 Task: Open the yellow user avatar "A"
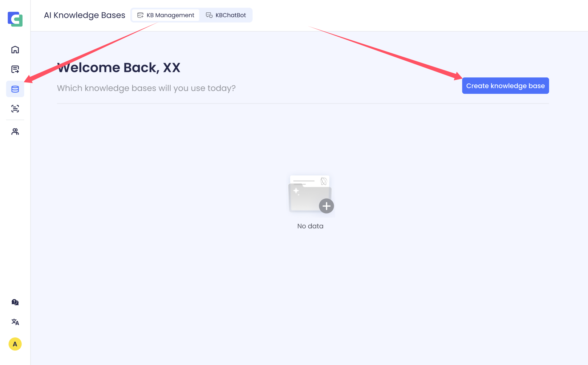point(15,344)
